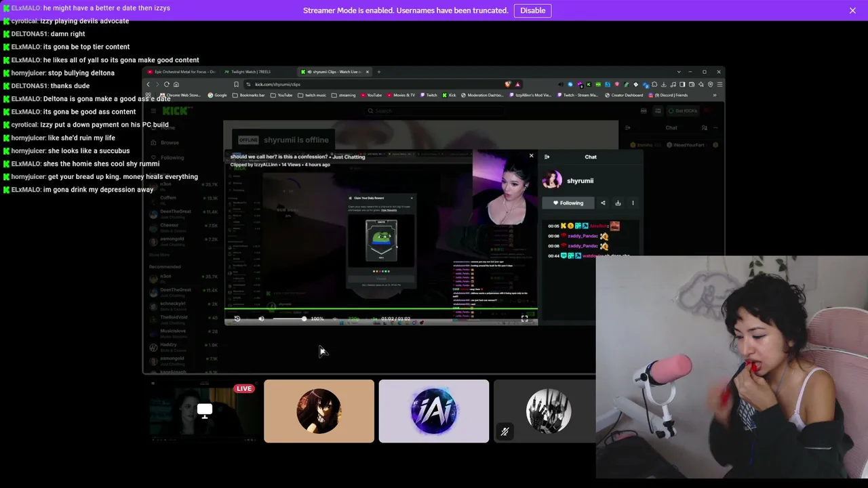The width and height of the screenshot is (868, 488).
Task: Open the clip's more options menu
Action: point(633,203)
